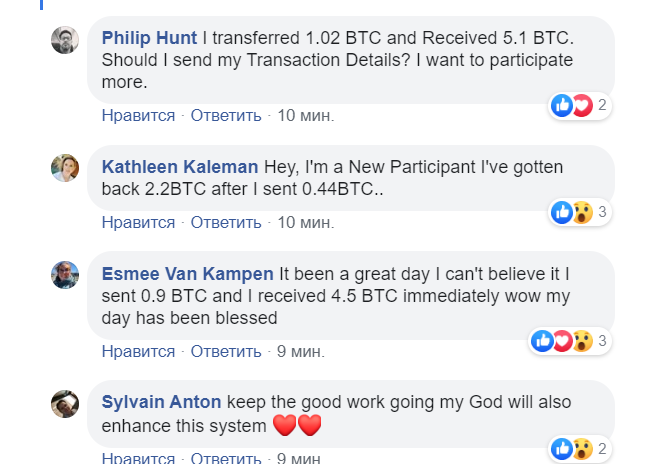Viewport: 645px width, 464px height.
Task: Open reaction icons on Esmee Van Kampen's comment
Action: [563, 341]
